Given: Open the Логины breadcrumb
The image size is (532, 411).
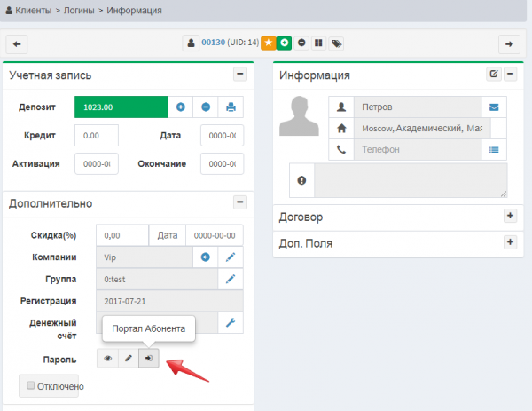Looking at the screenshot, I should click(75, 11).
